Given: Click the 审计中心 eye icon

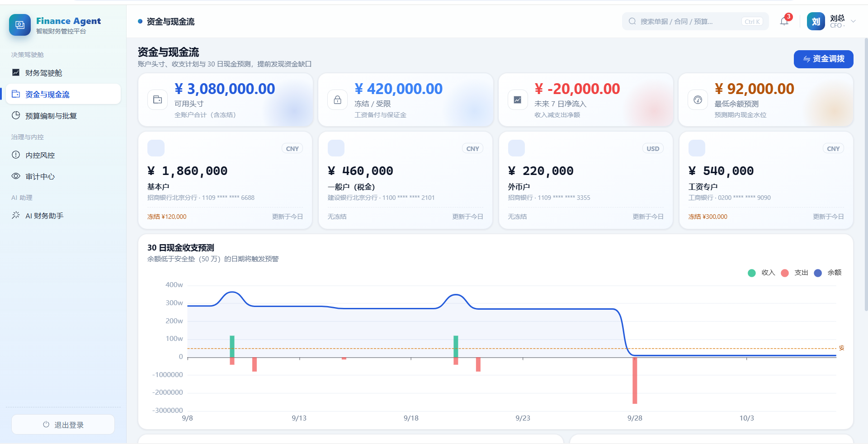Looking at the screenshot, I should pos(16,176).
